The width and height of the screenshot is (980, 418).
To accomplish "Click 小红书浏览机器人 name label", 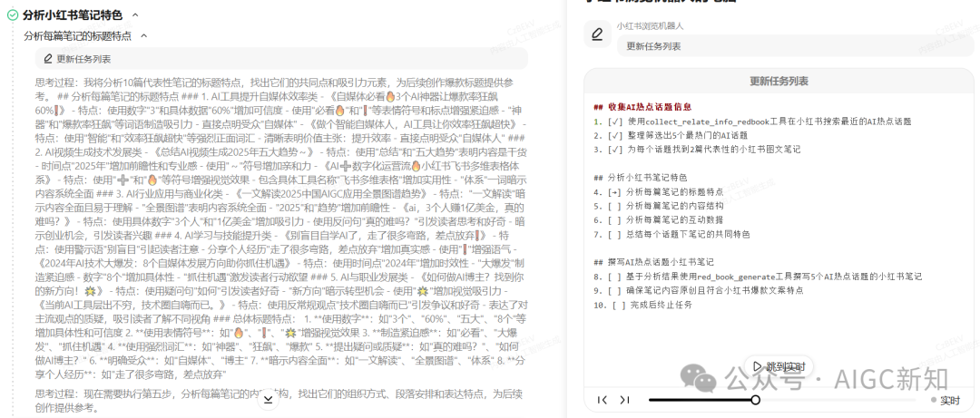I will (650, 26).
